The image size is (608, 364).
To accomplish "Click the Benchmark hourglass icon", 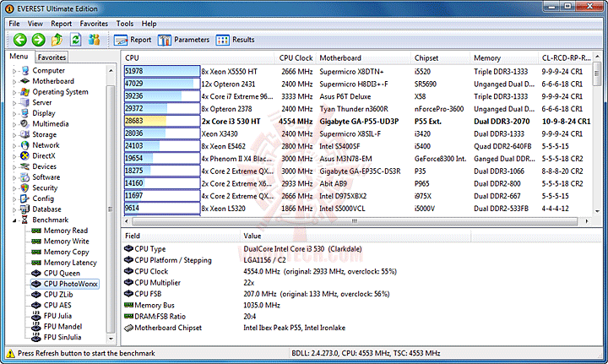I will [x=25, y=220].
